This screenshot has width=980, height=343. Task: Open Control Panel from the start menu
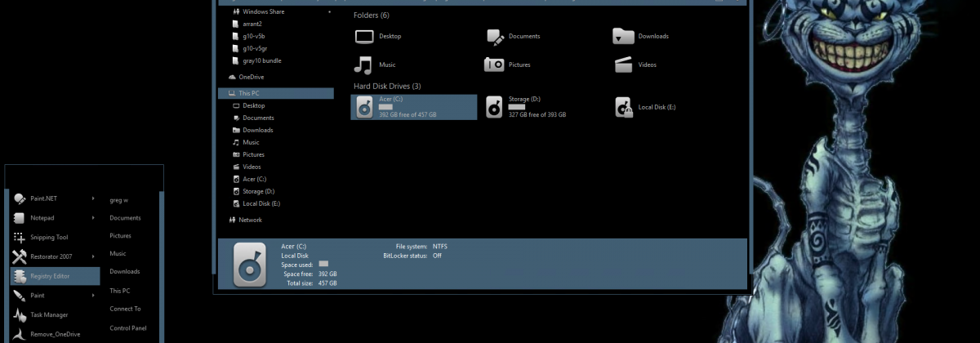tap(127, 328)
